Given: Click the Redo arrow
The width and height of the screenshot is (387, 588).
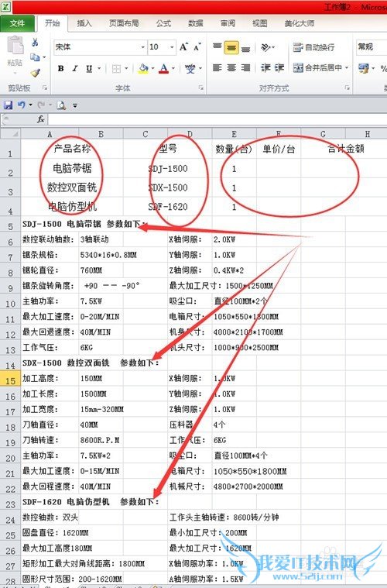Looking at the screenshot, I should 41,105.
